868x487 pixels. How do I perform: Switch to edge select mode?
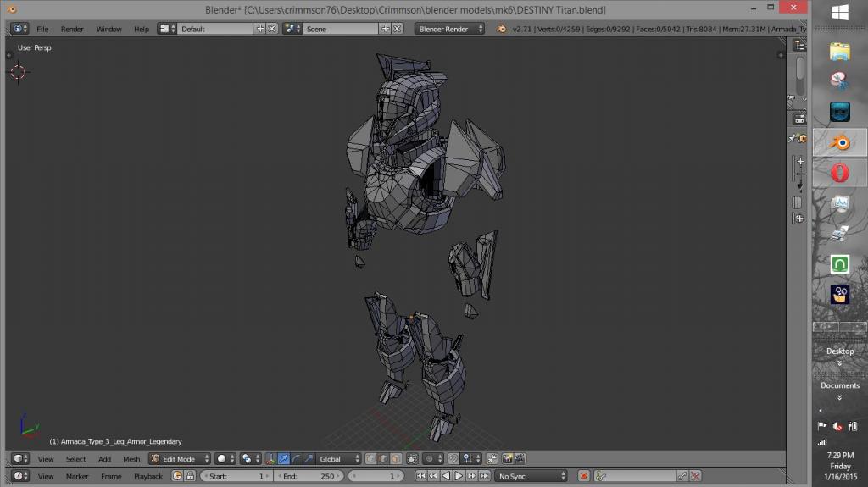[x=383, y=459]
